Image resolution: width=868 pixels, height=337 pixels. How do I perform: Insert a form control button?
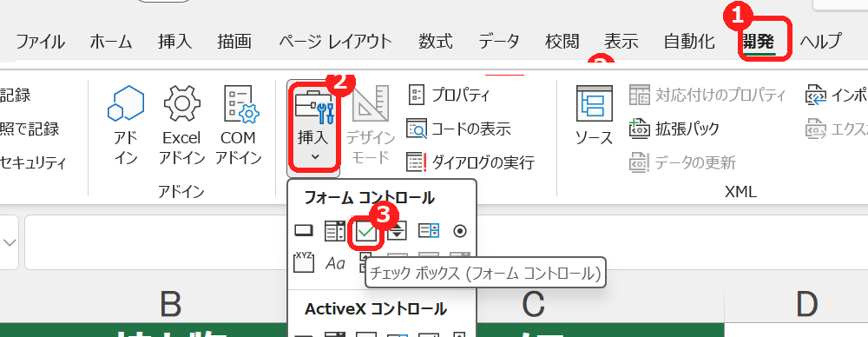tap(304, 230)
